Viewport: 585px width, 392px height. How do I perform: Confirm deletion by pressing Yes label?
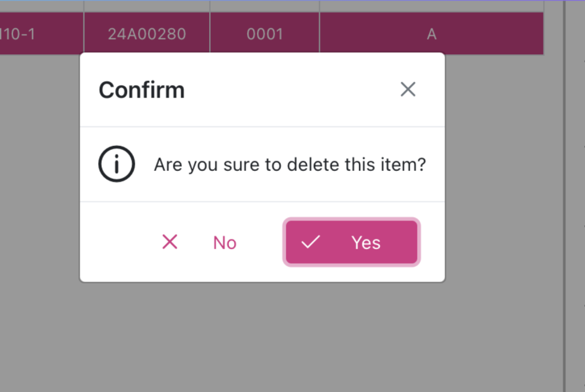(366, 243)
